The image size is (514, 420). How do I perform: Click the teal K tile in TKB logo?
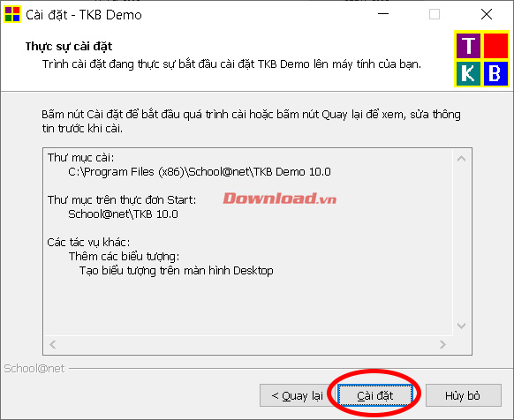point(469,73)
